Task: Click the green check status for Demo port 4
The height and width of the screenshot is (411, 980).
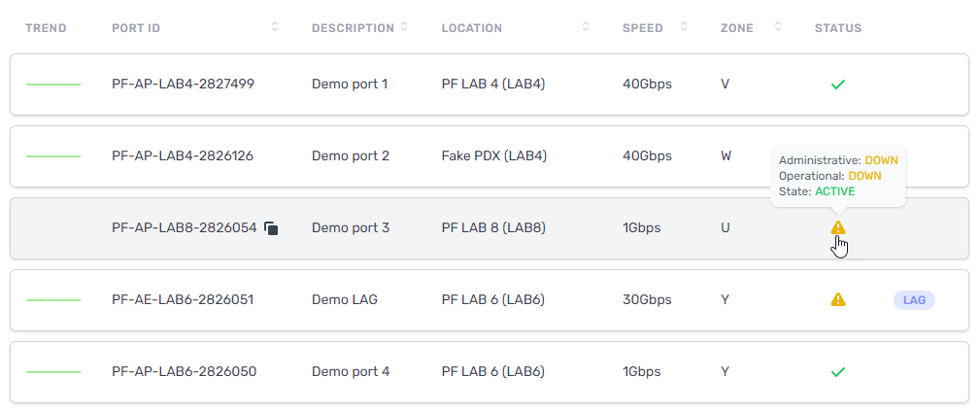Action: pyautogui.click(x=837, y=372)
